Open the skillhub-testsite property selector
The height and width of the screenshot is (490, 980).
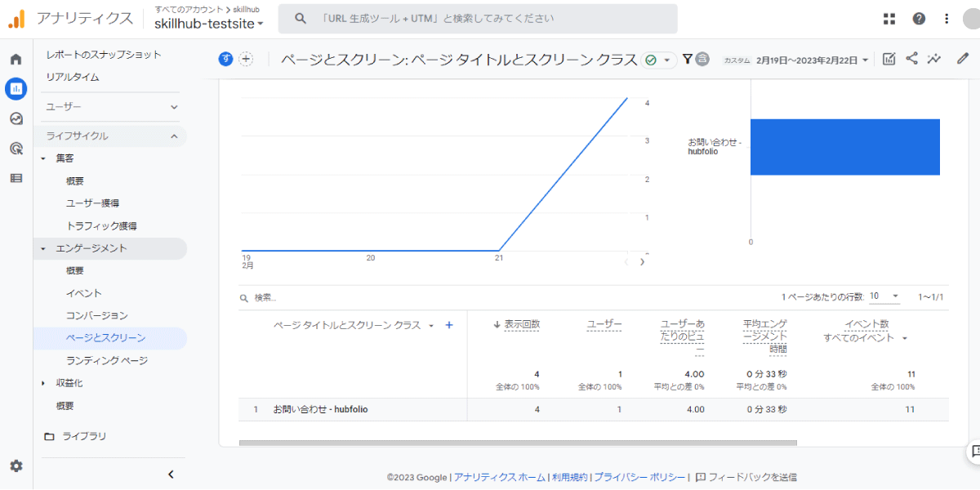coord(209,24)
